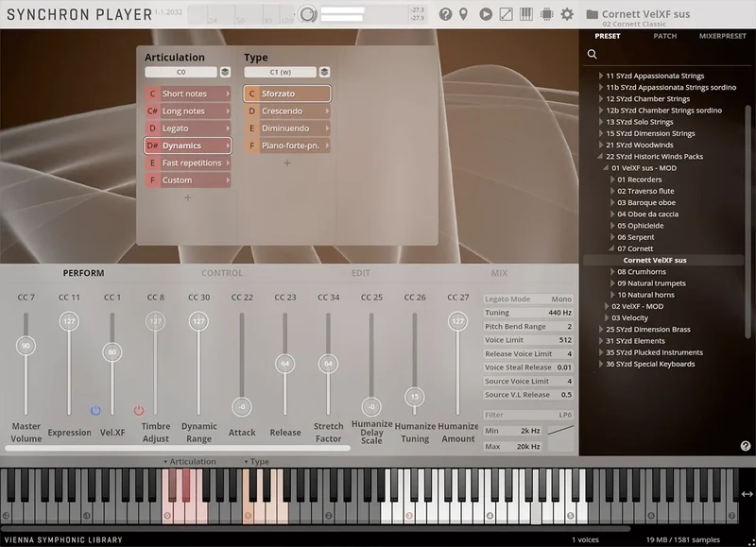Click the location pin icon in toolbar
Screen dimensions: 756x547
click(463, 14)
